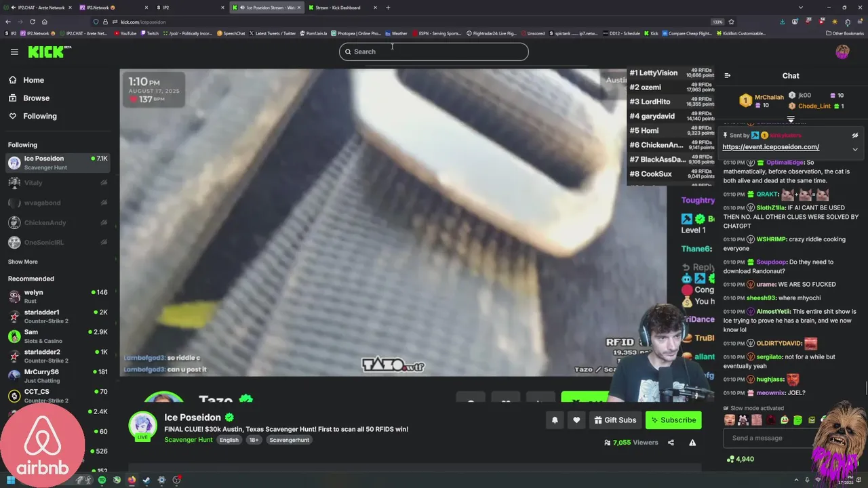Click the English tag
The height and width of the screenshot is (488, 868).
[x=229, y=440]
